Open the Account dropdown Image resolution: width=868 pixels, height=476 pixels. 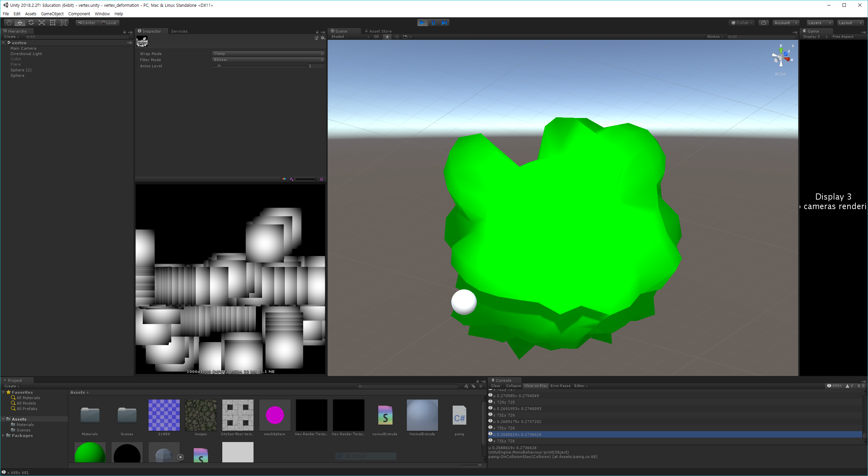point(786,23)
